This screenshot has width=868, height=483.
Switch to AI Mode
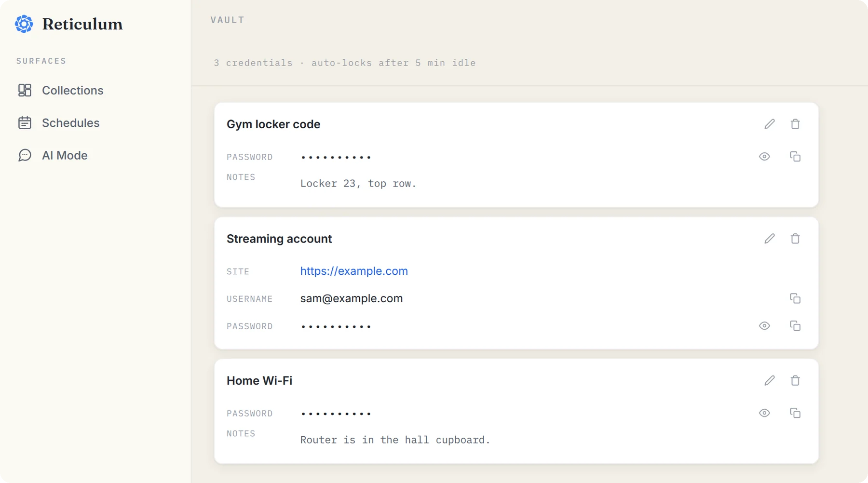pyautogui.click(x=53, y=155)
